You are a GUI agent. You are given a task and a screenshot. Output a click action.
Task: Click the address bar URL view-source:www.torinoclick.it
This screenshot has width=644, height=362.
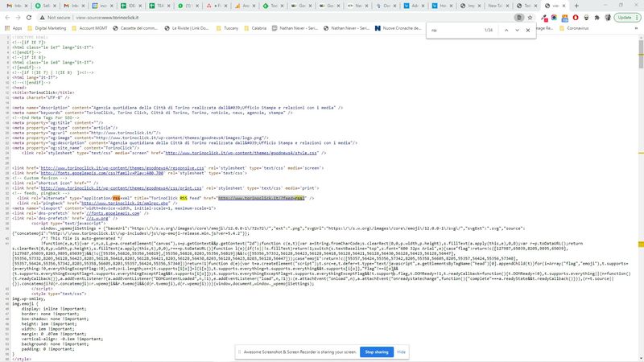pyautogui.click(x=107, y=18)
